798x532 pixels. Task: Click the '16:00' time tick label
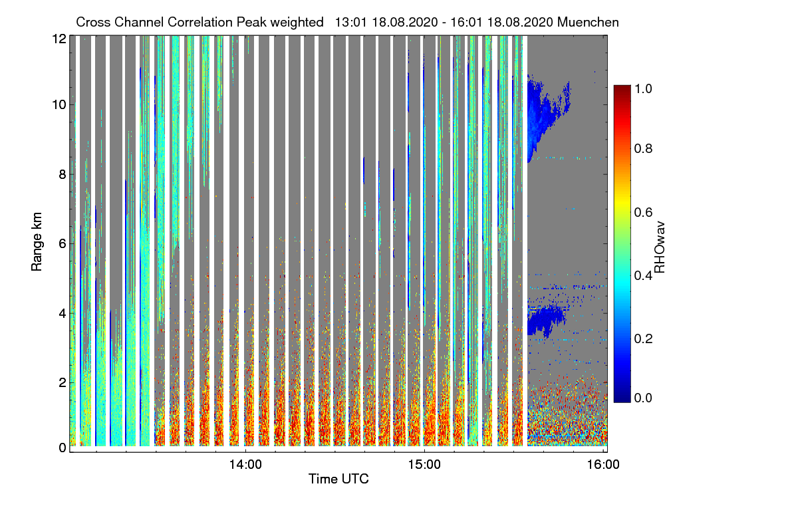click(x=603, y=464)
